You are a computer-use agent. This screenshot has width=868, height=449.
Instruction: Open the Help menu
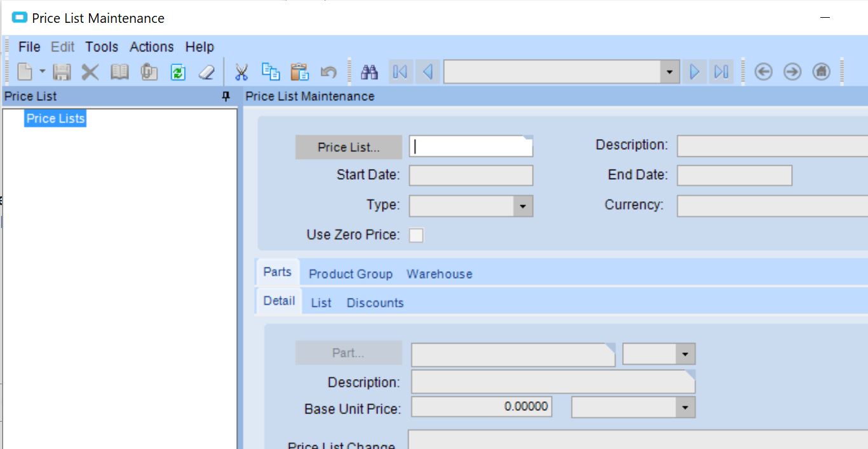pyautogui.click(x=200, y=47)
